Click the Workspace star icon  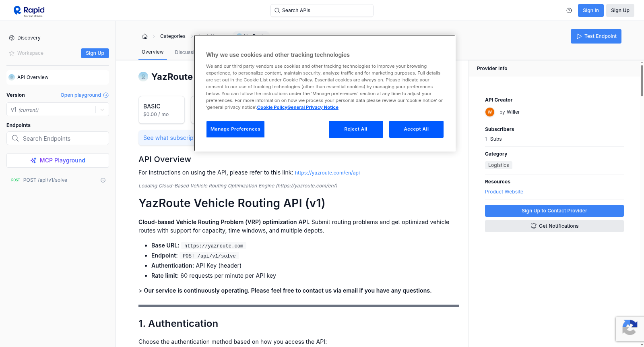pyautogui.click(x=12, y=53)
